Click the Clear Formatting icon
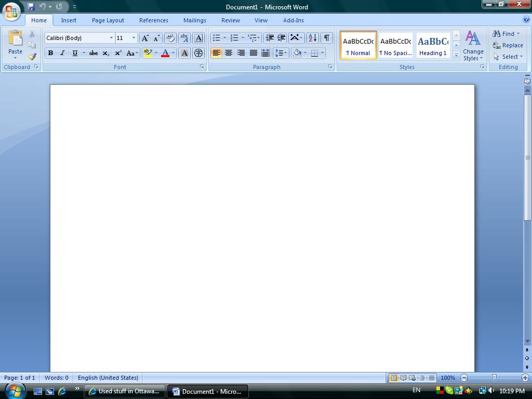 [170, 38]
